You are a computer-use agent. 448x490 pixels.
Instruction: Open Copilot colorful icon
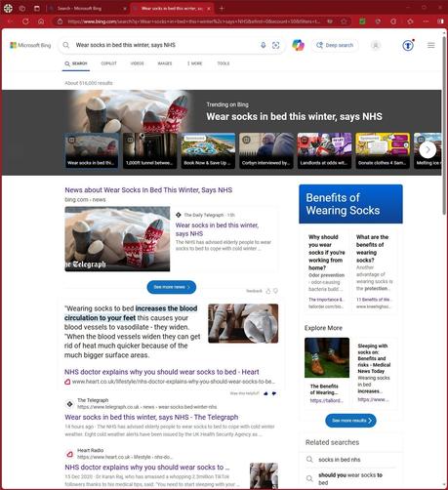pyautogui.click(x=298, y=45)
